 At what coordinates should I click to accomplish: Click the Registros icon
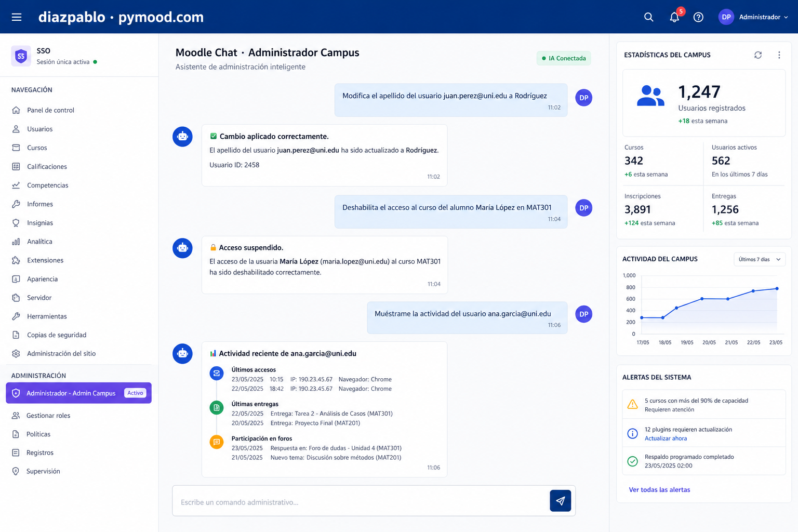point(16,453)
